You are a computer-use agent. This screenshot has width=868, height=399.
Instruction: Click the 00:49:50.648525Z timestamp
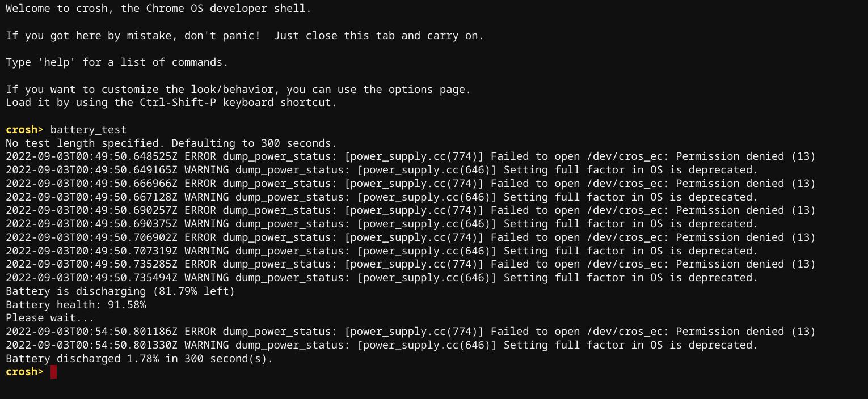[x=92, y=156]
